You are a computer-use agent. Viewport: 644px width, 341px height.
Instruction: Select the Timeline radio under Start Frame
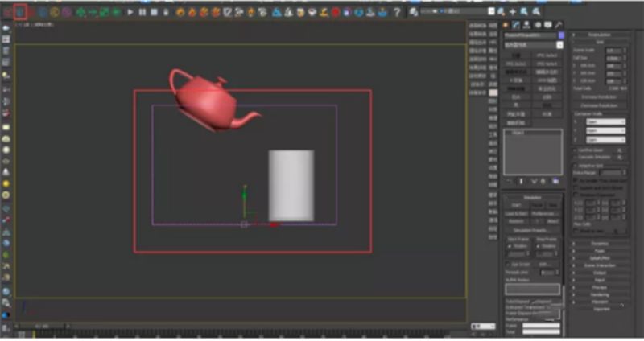510,246
